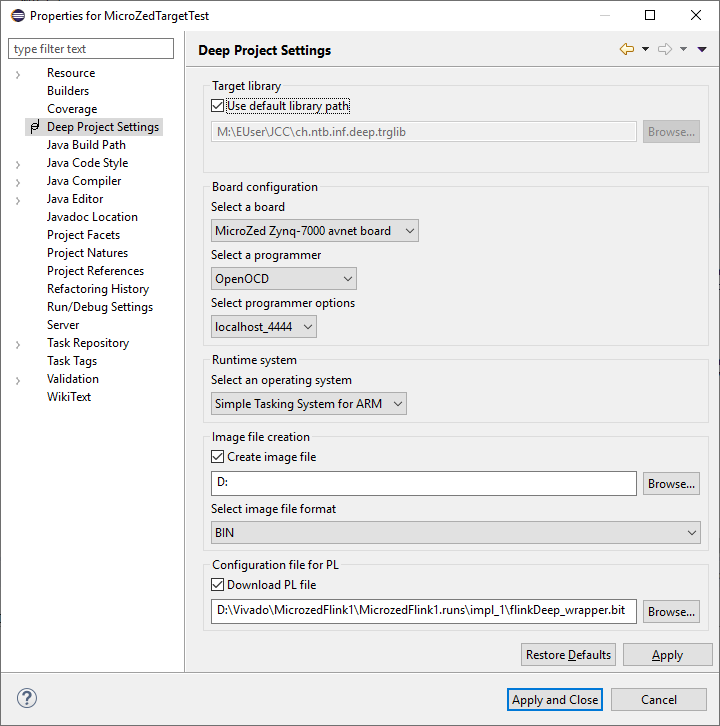Viewport: 720px width, 726px height.
Task: Open the localhost_4444 programmer options dropdown
Action: coord(264,327)
